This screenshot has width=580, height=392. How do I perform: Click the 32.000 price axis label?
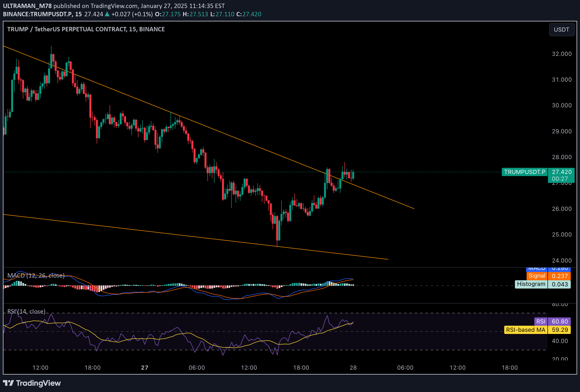[562, 54]
